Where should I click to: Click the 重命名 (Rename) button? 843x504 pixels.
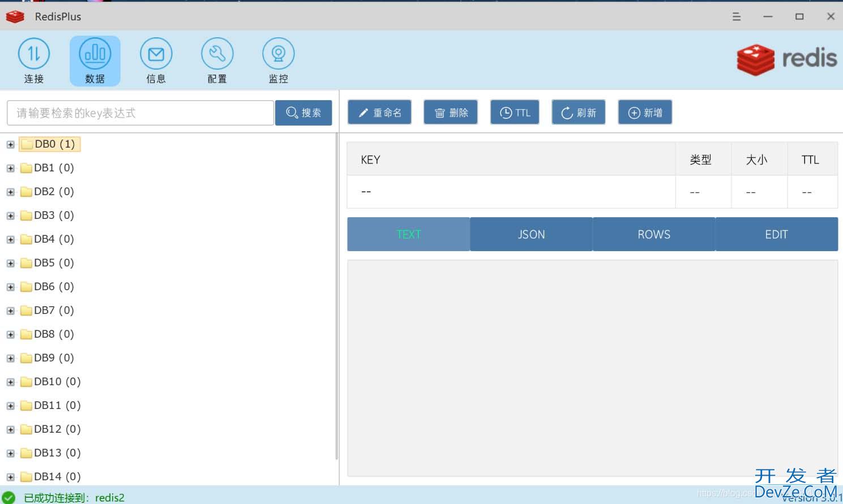coord(379,112)
